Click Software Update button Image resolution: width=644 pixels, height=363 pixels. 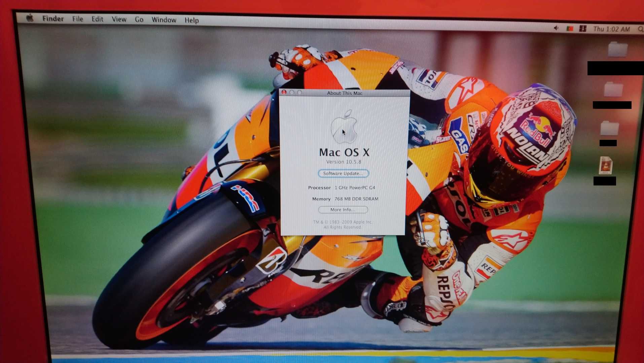click(343, 173)
